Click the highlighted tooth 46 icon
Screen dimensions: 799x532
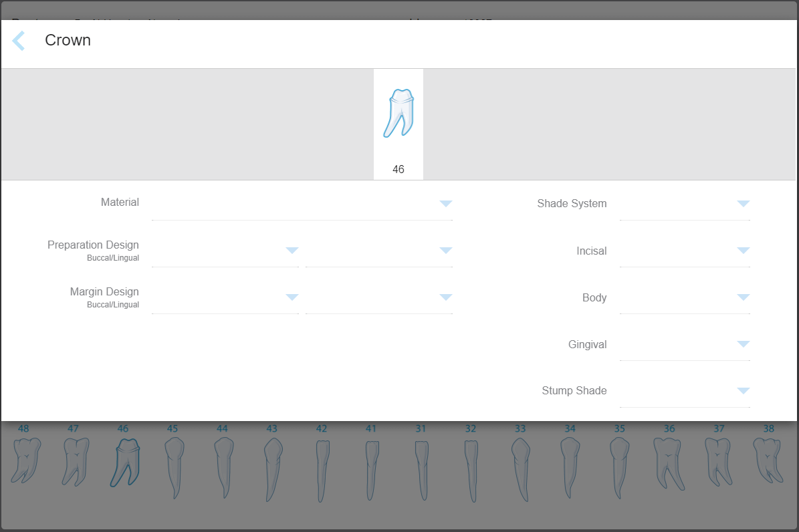(124, 461)
